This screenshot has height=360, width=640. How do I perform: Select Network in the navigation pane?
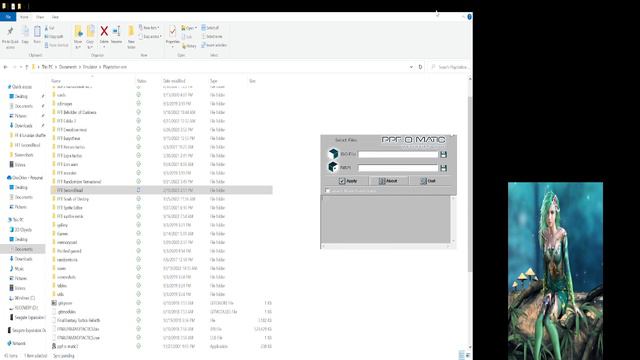coord(19,343)
